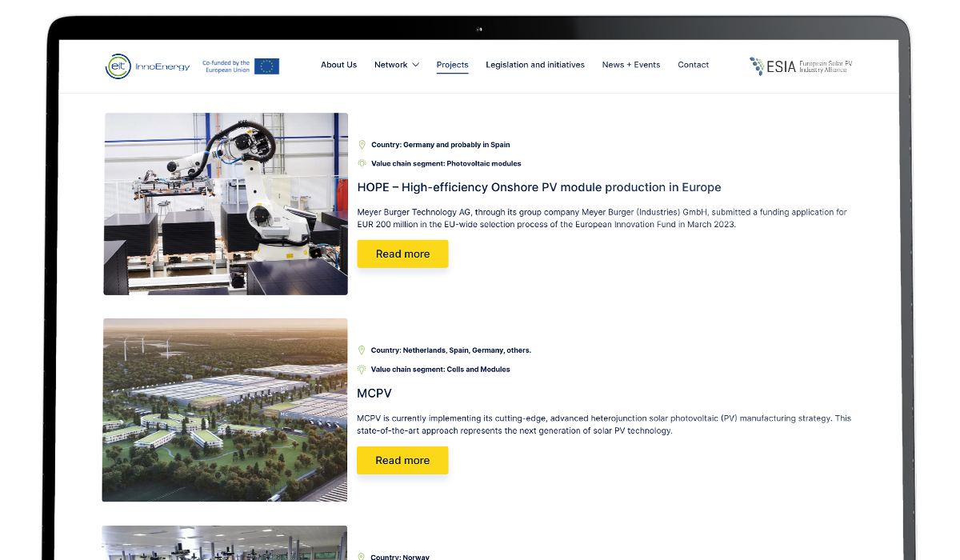Screen dimensions: 960x560
Task: Click the MCPV project heading
Action: [374, 393]
